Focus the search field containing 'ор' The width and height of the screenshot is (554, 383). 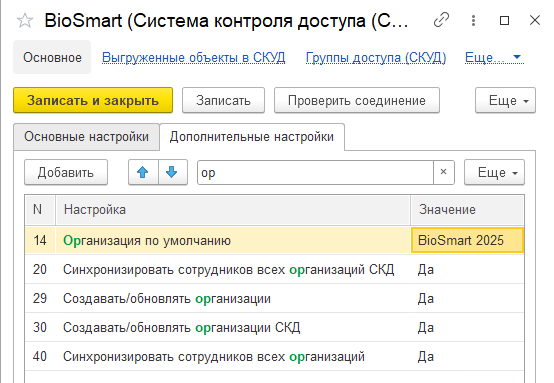click(315, 172)
